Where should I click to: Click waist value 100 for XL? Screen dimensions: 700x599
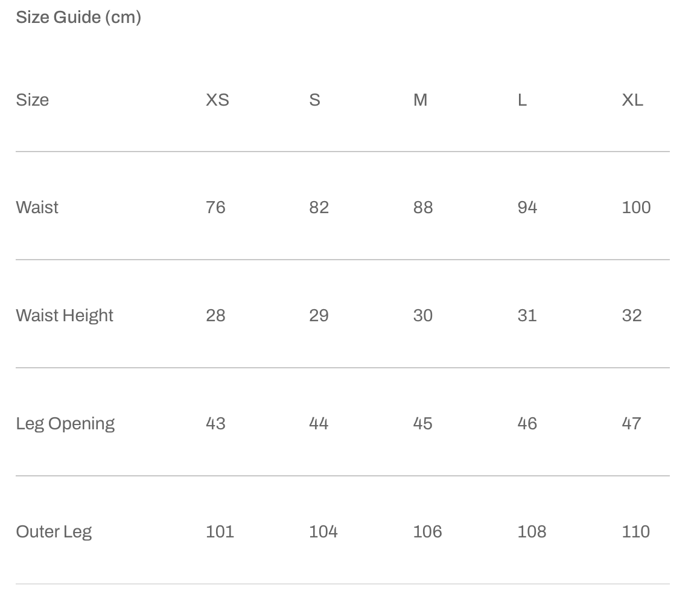click(x=636, y=207)
